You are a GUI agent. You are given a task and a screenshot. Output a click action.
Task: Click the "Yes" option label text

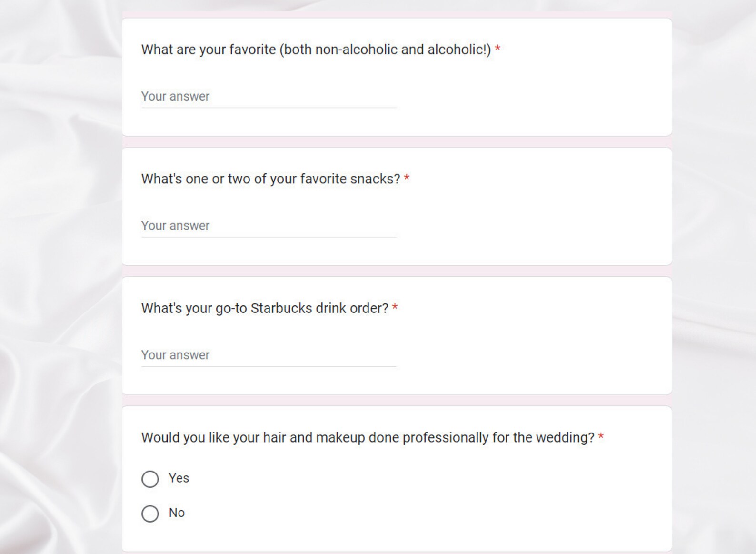coord(179,478)
